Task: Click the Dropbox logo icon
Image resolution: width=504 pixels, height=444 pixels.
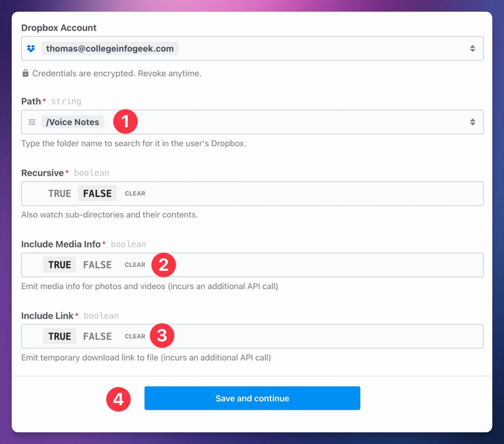Action: 31,48
